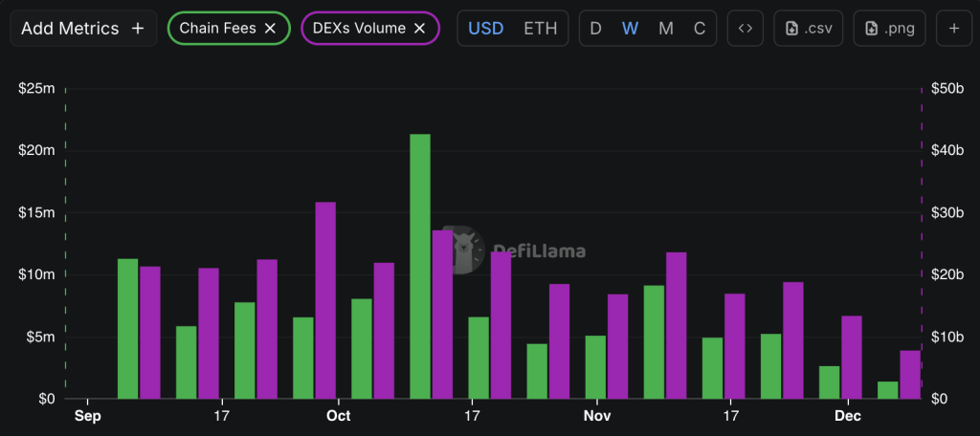The width and height of the screenshot is (980, 436).
Task: Click the Chain Fees metric pill
Action: 215,29
